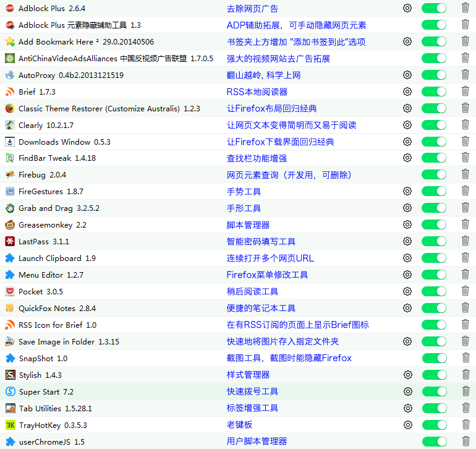476x449 pixels.
Task: Select the Tab Utilities 1.5.28.1 name
Action: [56, 409]
